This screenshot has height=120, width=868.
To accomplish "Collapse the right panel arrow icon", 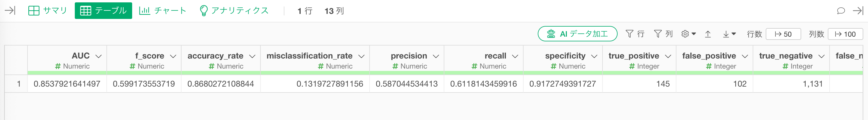I will tap(858, 10).
